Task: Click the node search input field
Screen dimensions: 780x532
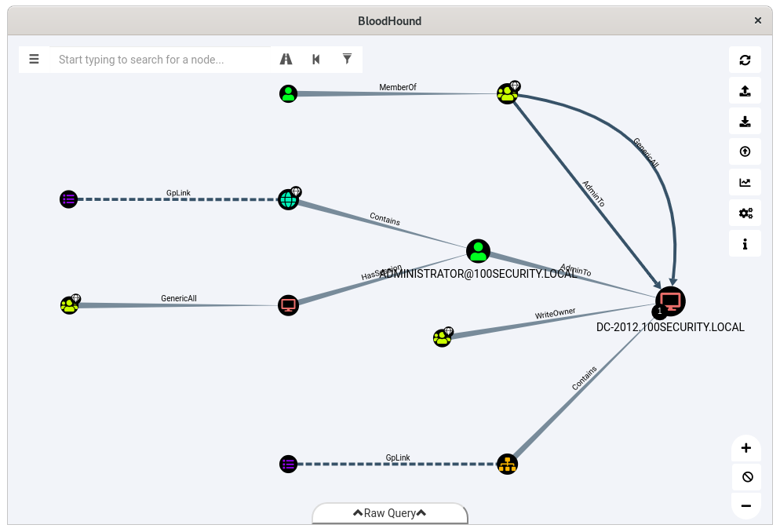Action: click(x=159, y=60)
